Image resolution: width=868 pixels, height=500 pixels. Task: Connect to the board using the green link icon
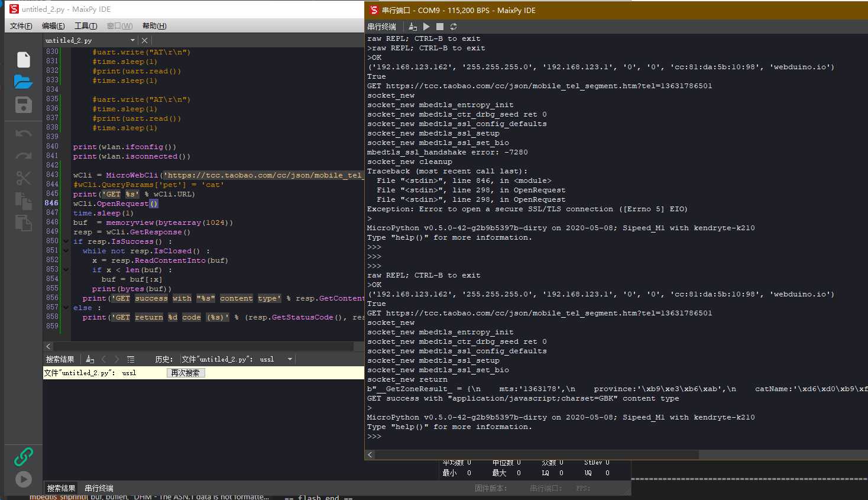tap(24, 456)
